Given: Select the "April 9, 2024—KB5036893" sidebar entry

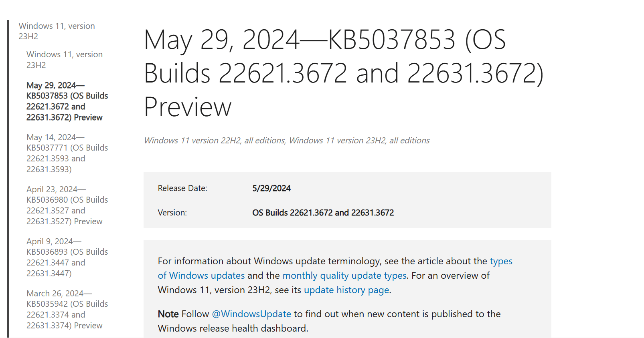Looking at the screenshot, I should tap(67, 257).
